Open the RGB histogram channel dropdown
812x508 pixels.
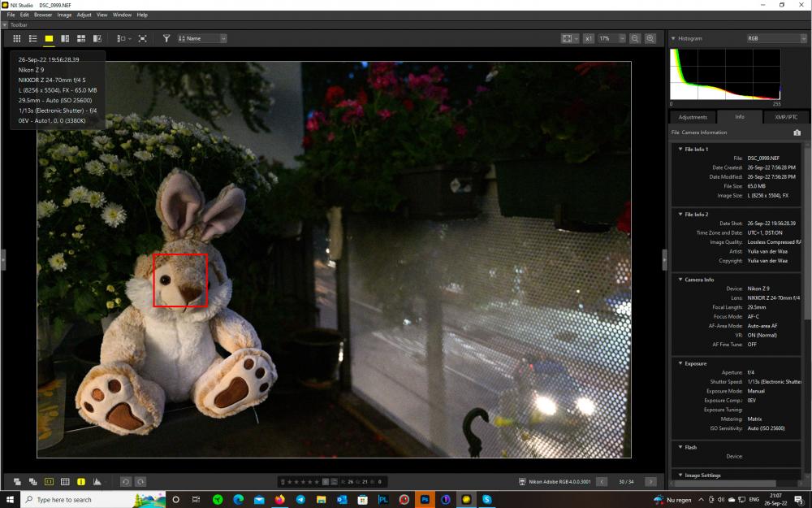(777, 38)
